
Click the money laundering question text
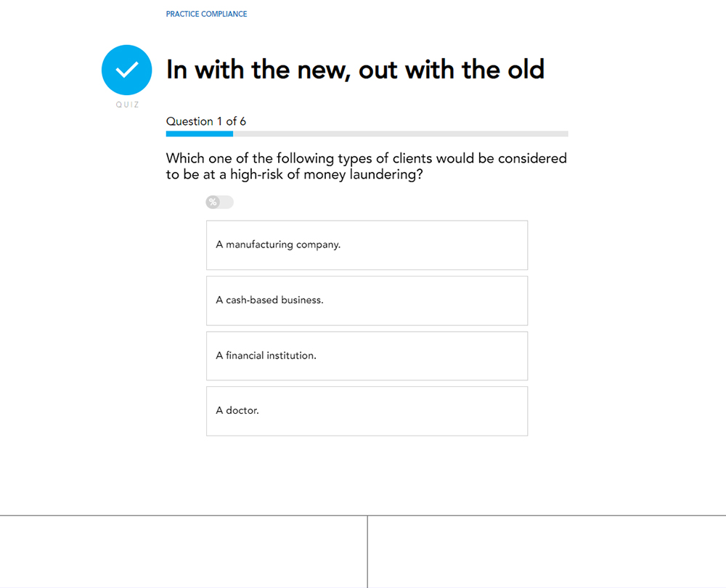pos(366,166)
